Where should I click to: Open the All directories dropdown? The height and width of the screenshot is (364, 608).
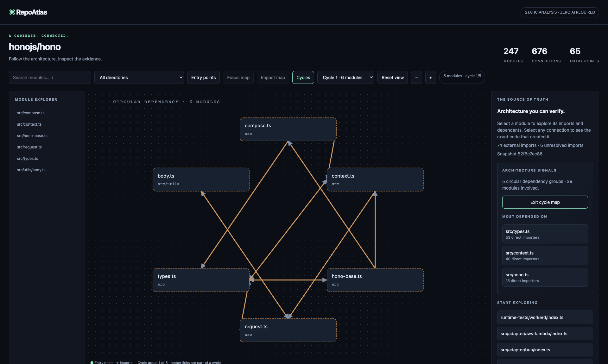(139, 78)
